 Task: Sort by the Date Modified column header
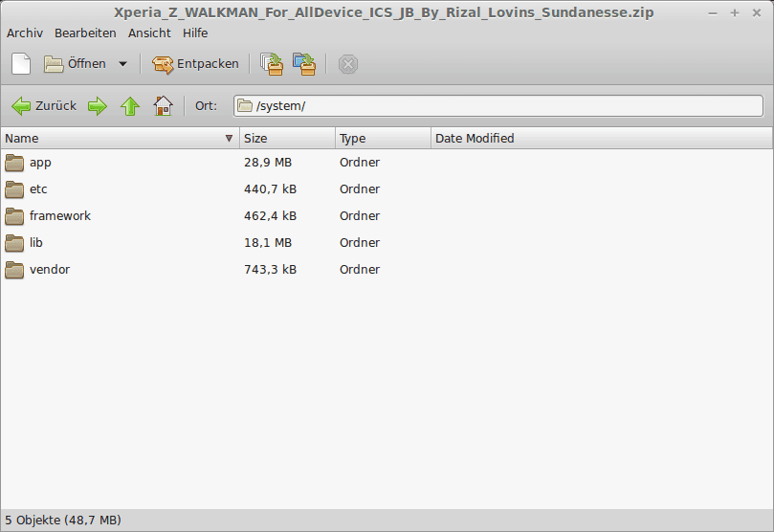tap(602, 138)
